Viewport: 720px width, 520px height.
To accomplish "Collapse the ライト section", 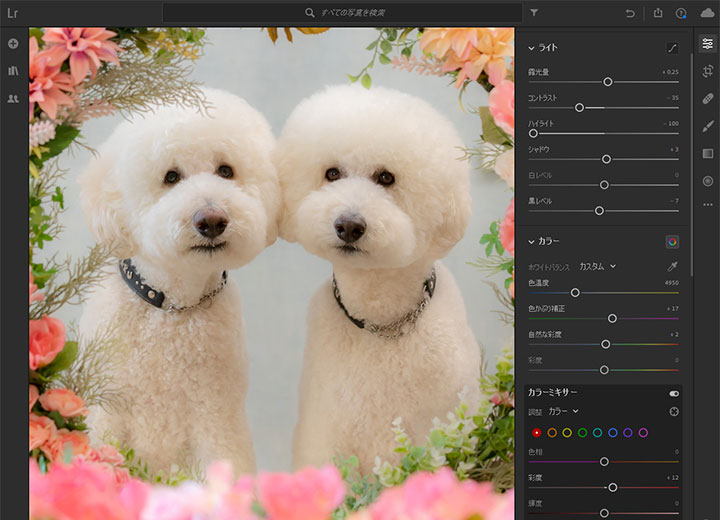I will pyautogui.click(x=532, y=48).
